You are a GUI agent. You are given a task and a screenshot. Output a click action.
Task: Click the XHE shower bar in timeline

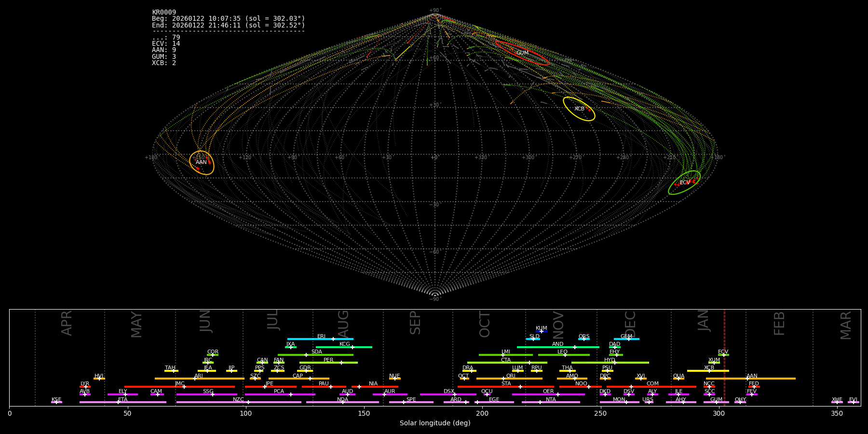pyautogui.click(x=837, y=402)
